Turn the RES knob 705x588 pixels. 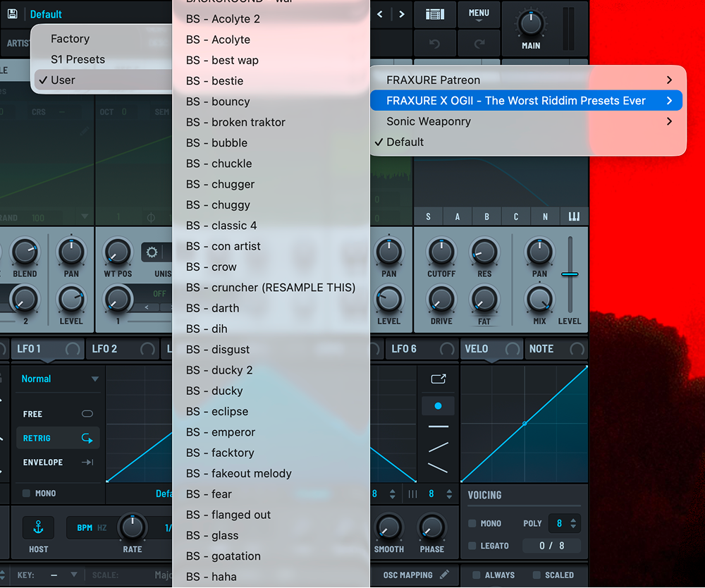click(484, 252)
